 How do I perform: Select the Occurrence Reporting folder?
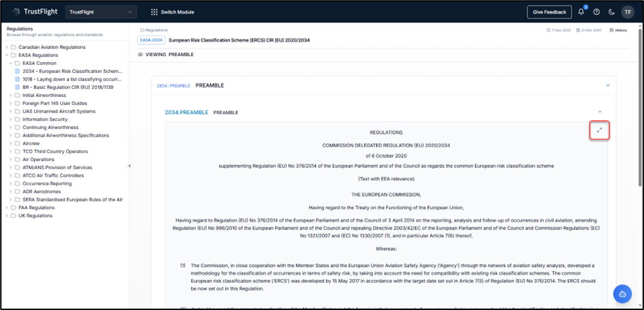47,184
